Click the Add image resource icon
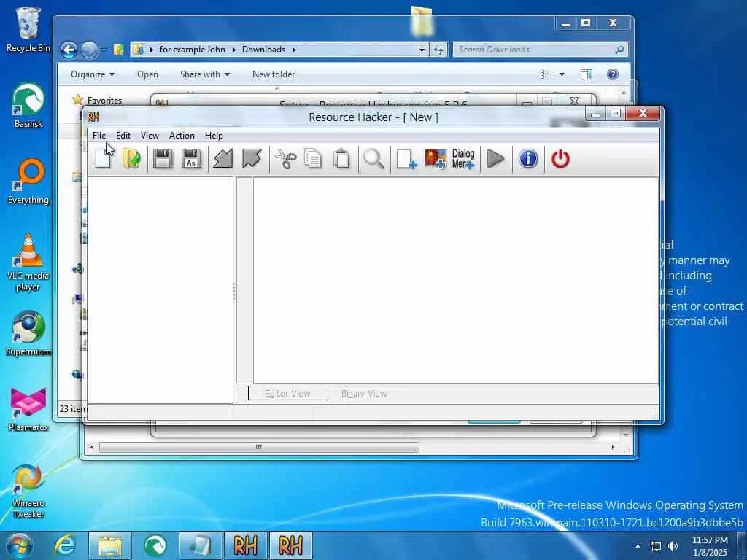Screen dimensions: 747x560 [x=436, y=158]
